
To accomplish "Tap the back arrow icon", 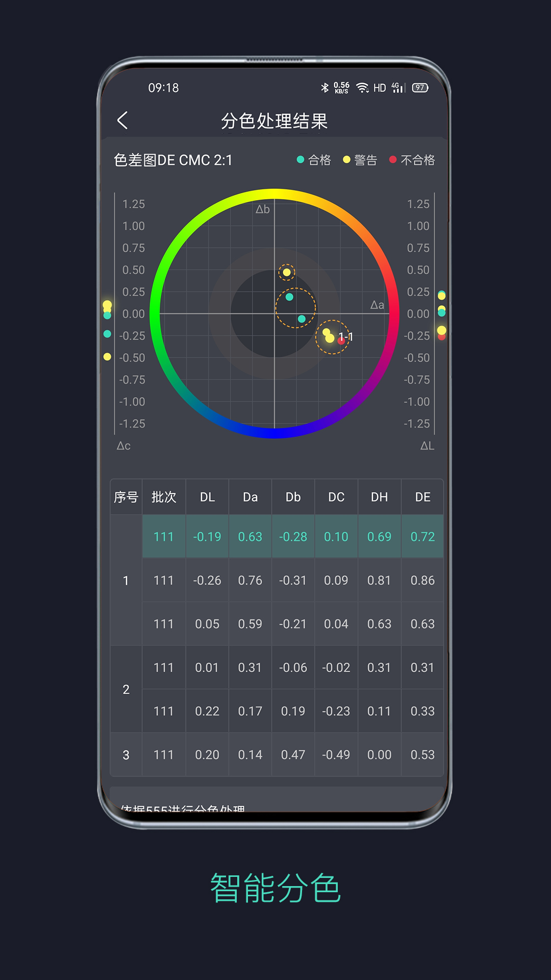I will [x=122, y=120].
